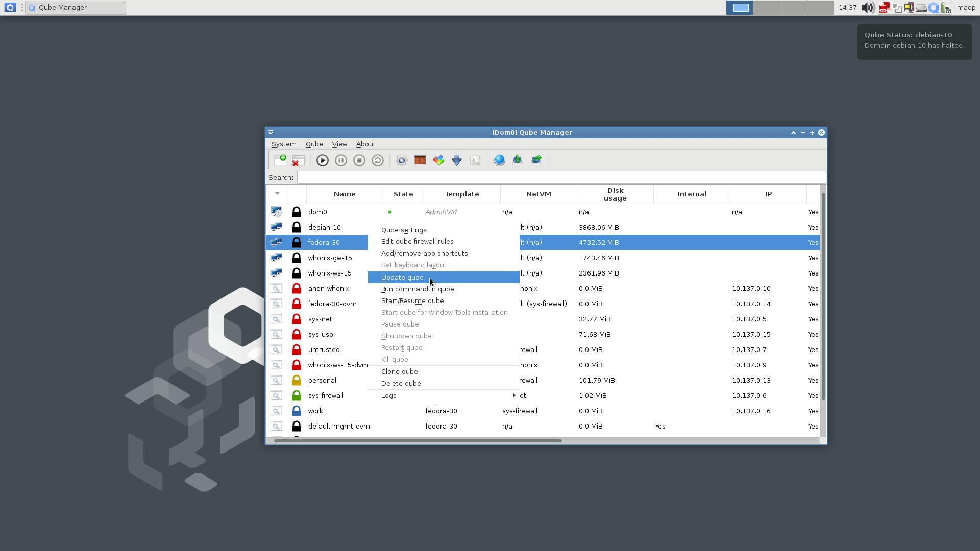The image size is (980, 551).
Task: Select the default-mgmt-dvm row
Action: (543, 427)
